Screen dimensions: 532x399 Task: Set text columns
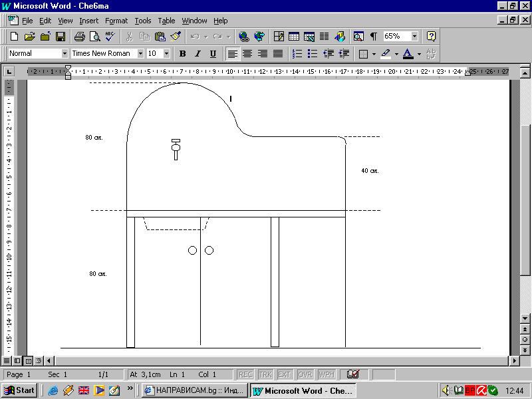[325, 37]
